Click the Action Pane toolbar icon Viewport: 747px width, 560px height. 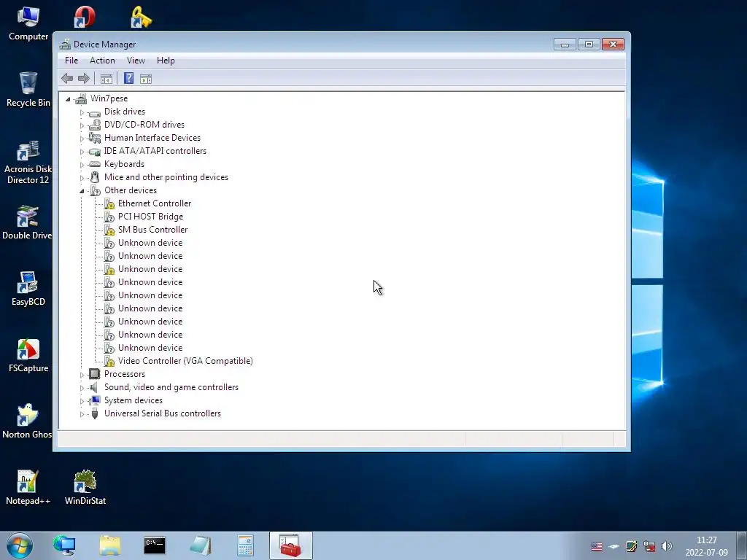pyautogui.click(x=146, y=79)
